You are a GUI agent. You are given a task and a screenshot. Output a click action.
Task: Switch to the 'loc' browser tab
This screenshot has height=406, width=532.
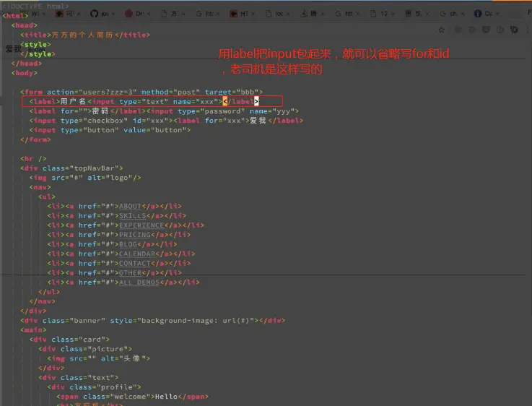tap(277, 14)
